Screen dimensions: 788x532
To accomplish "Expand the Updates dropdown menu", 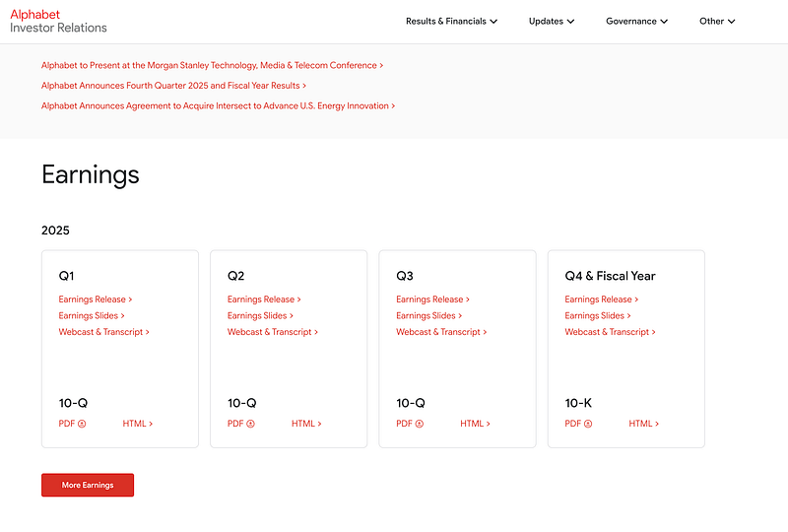I will tap(552, 21).
